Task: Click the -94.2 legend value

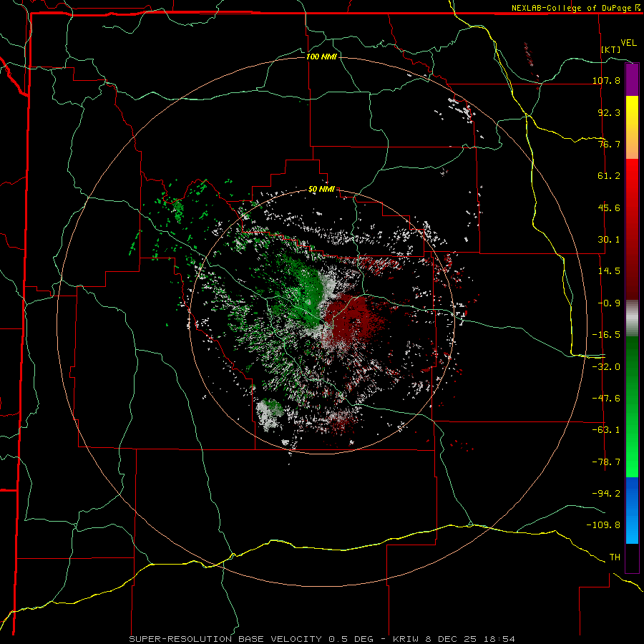Action: 606,494
